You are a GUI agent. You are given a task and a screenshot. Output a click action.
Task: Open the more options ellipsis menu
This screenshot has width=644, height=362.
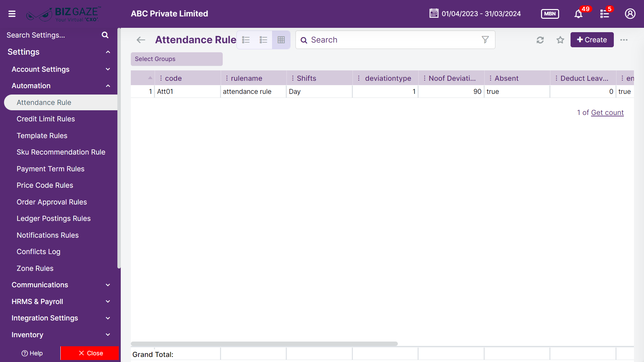coord(624,40)
